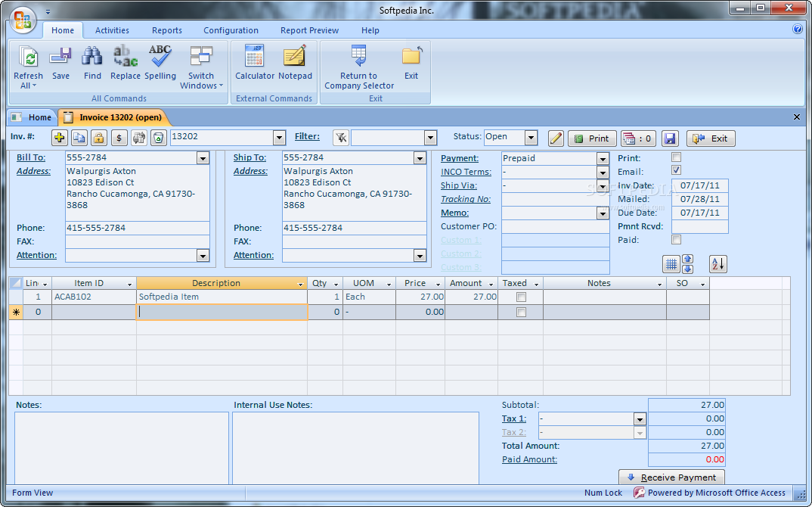This screenshot has width=812, height=507.
Task: Click the yellow plus new invoice icon
Action: coord(60,138)
